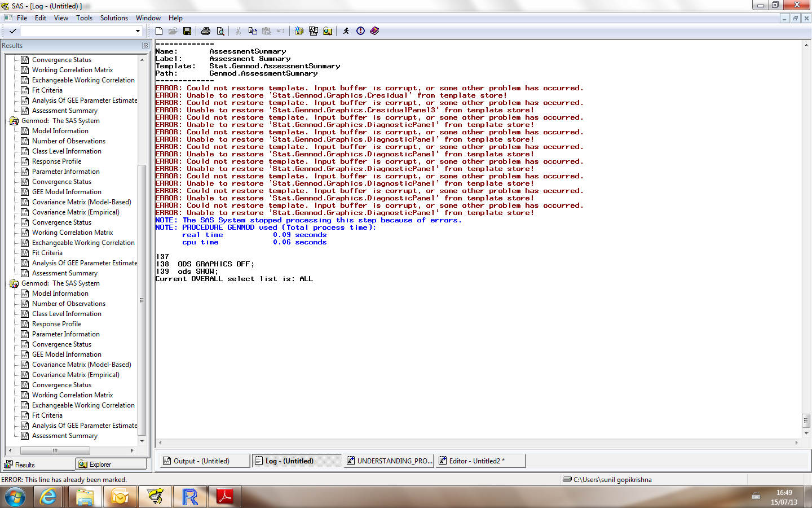Click 'Current OVERALL select list is: ALL'
The height and width of the screenshot is (508, 812).
[x=234, y=279]
